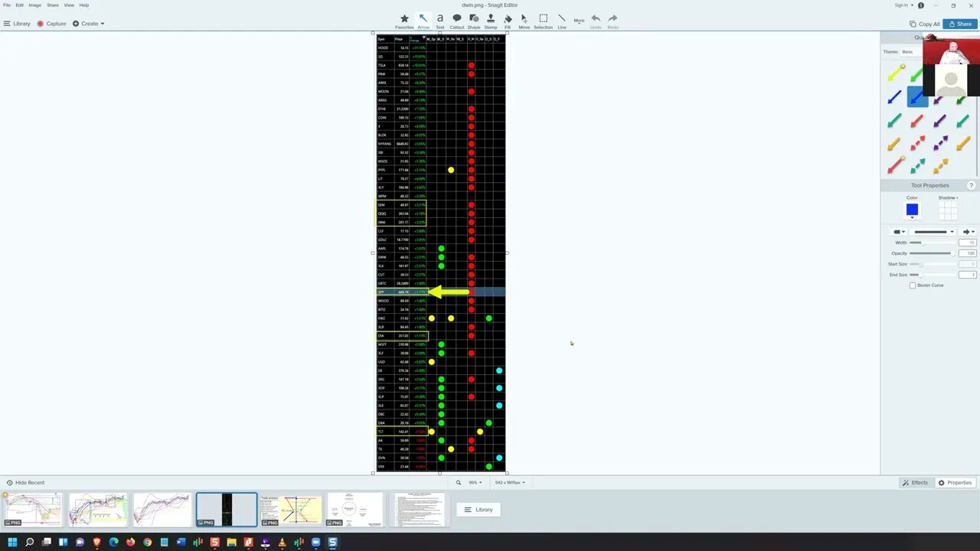Choose the teal dashed double-headed arrow style

[917, 166]
